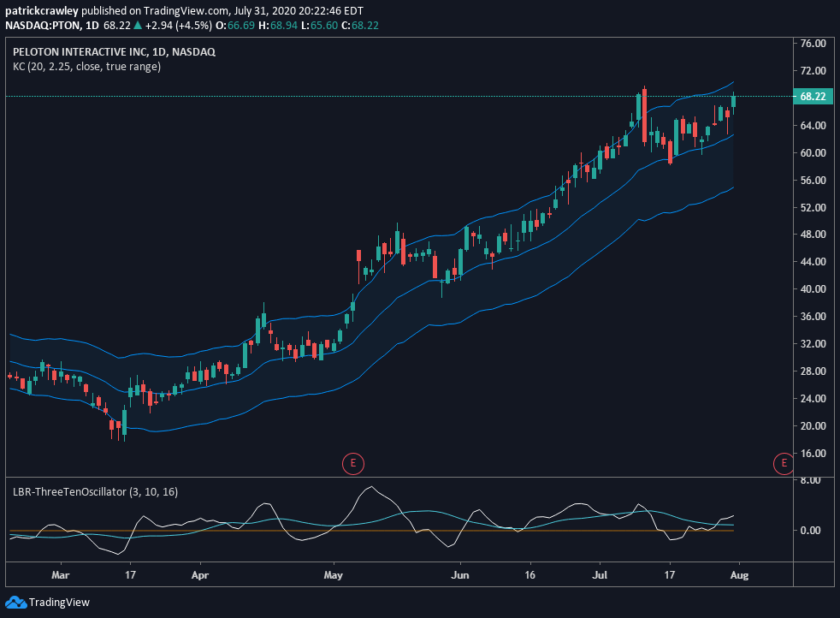The height and width of the screenshot is (618, 840).
Task: Click the TradingView cloud logo icon
Action: tap(15, 603)
